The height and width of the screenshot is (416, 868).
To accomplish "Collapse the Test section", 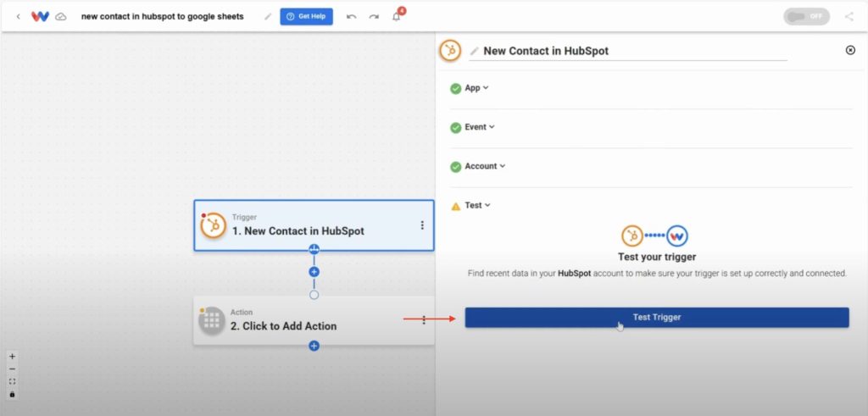I will click(477, 205).
